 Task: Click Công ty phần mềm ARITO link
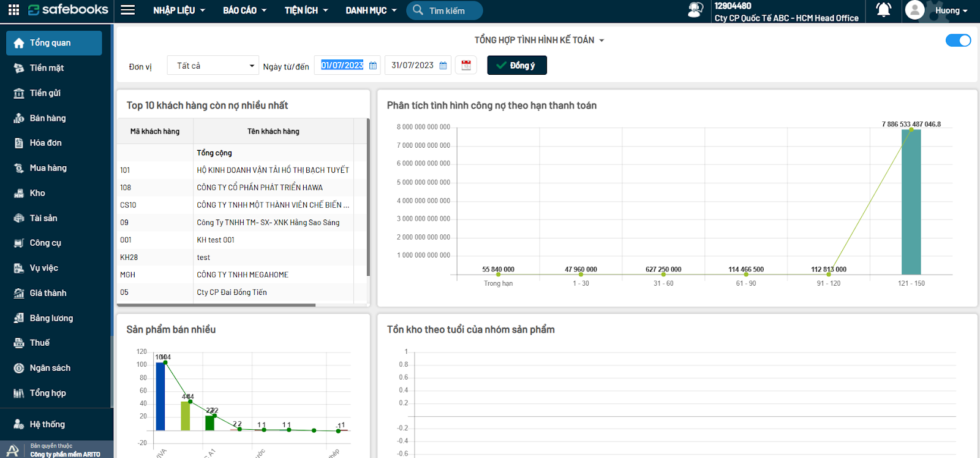pos(65,454)
